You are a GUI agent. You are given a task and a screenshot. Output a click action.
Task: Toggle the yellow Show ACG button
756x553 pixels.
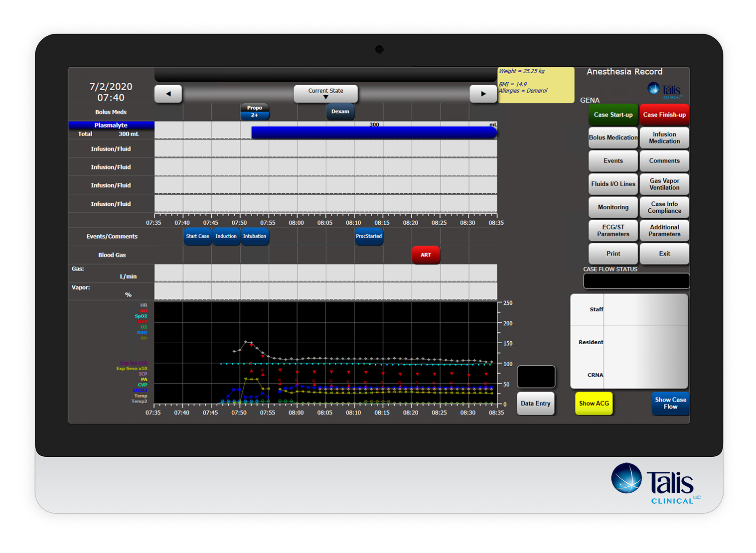pyautogui.click(x=594, y=404)
